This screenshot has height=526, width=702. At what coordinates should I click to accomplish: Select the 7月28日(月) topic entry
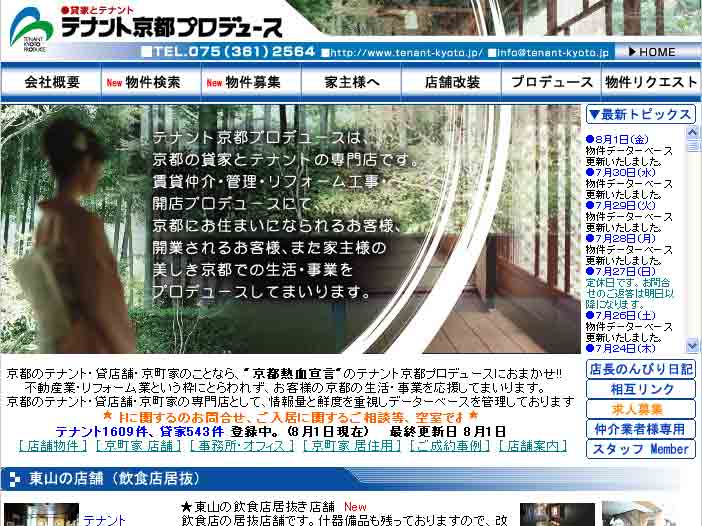621,239
